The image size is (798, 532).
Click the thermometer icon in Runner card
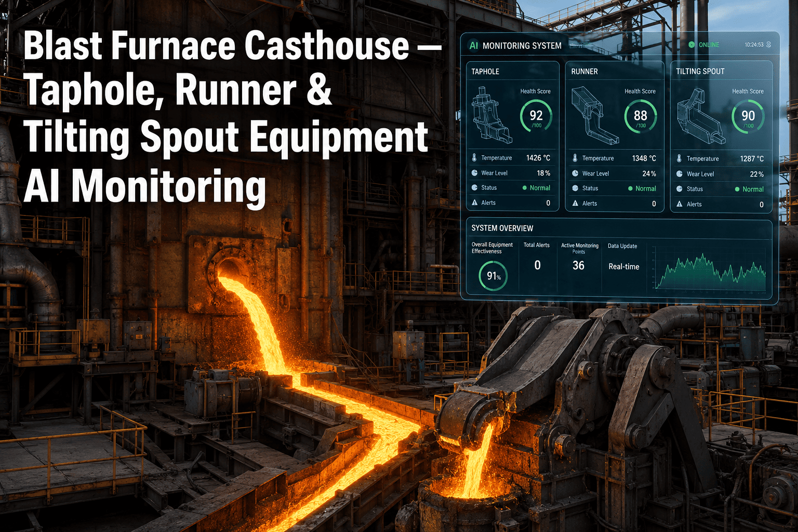(x=575, y=158)
